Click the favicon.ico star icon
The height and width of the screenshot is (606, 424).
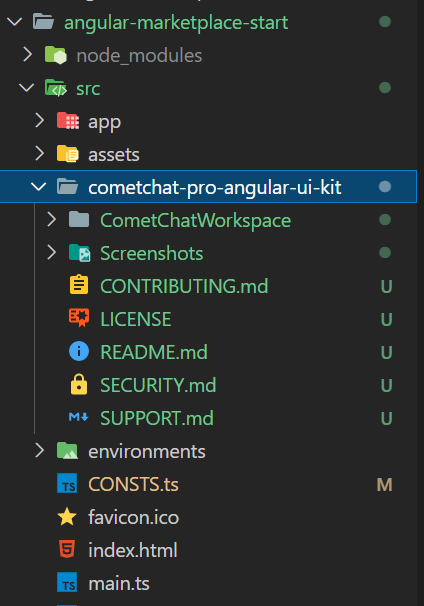point(67,517)
